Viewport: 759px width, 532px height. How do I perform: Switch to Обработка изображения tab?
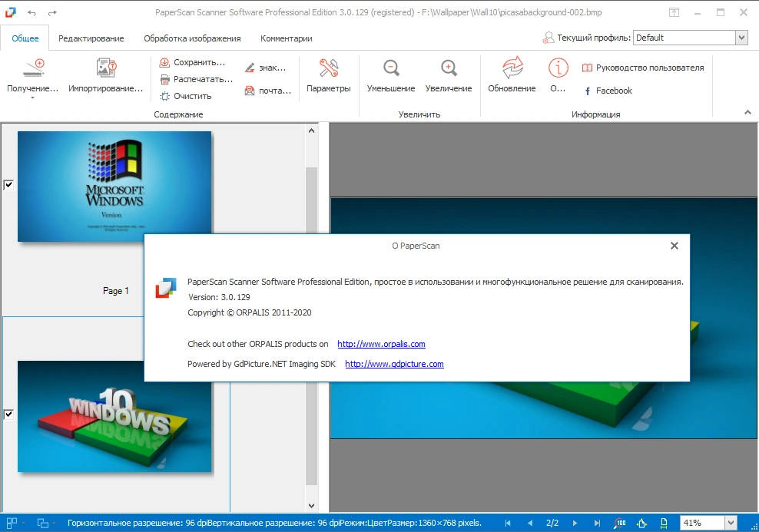(192, 38)
